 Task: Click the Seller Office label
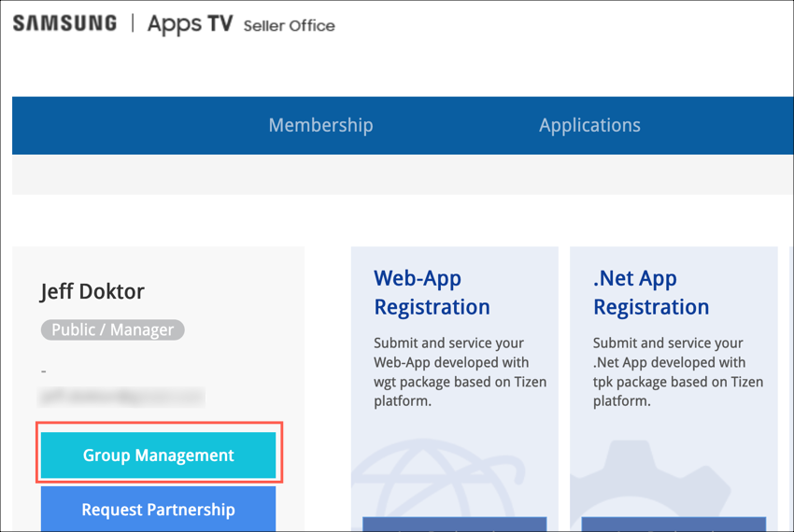point(289,26)
